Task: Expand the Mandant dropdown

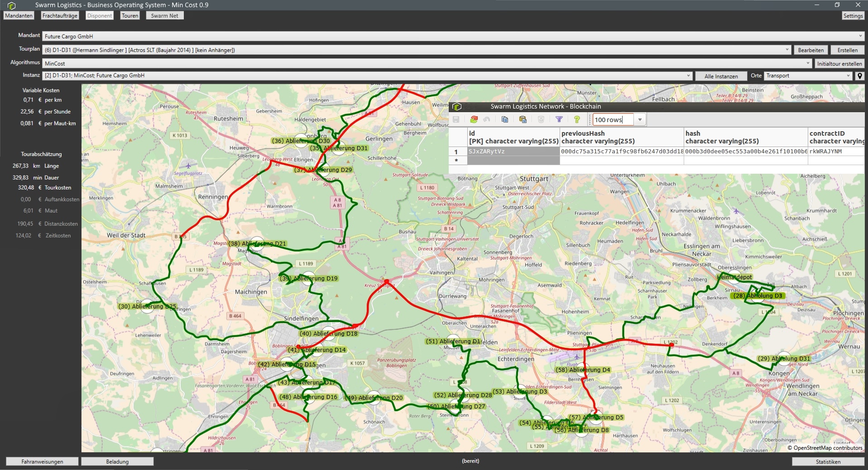Action: click(860, 37)
